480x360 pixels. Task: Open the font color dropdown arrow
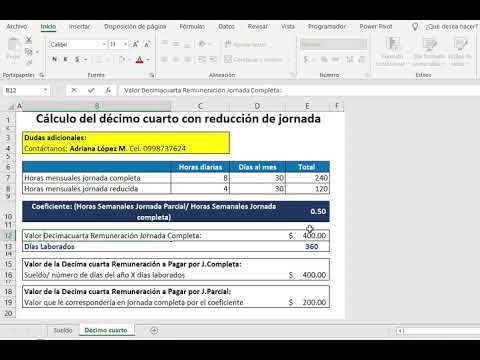[148, 60]
